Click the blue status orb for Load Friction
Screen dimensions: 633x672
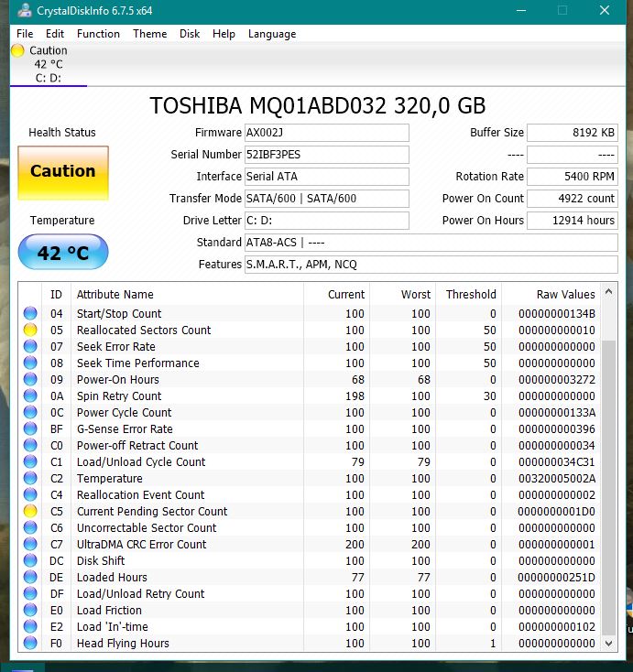click(30, 611)
